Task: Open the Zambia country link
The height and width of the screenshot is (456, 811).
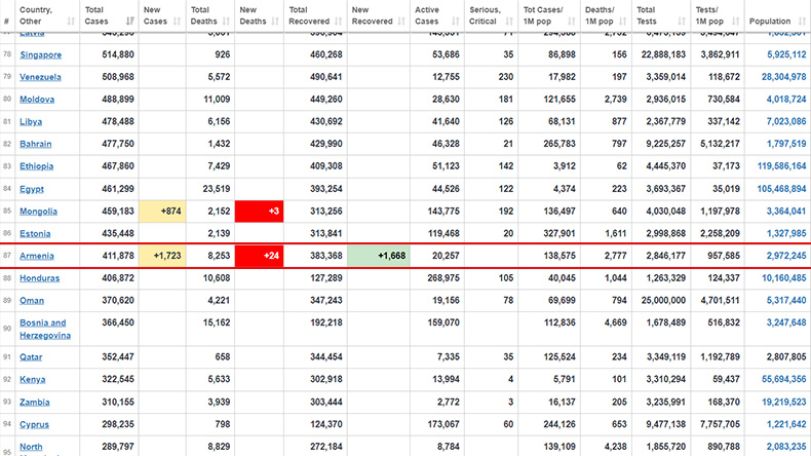Action: [35, 402]
